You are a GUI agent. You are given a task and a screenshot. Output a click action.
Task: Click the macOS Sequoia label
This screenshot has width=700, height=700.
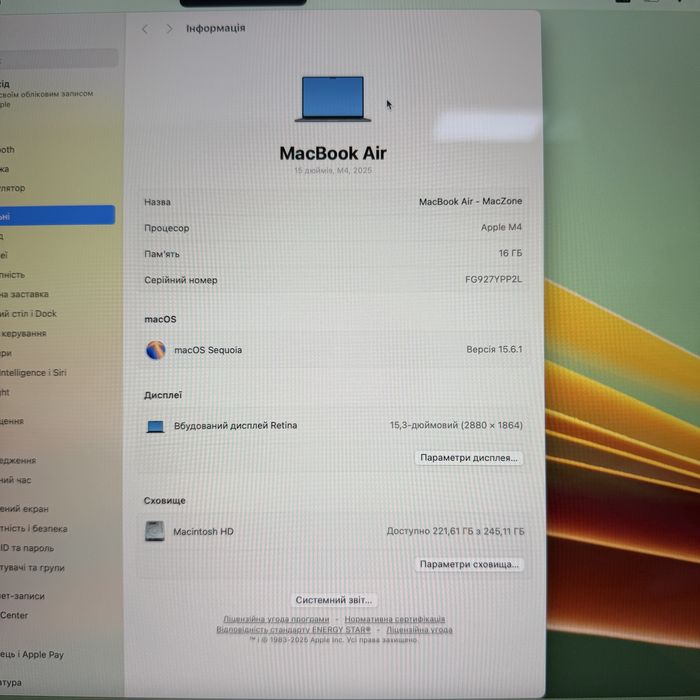[x=208, y=350]
